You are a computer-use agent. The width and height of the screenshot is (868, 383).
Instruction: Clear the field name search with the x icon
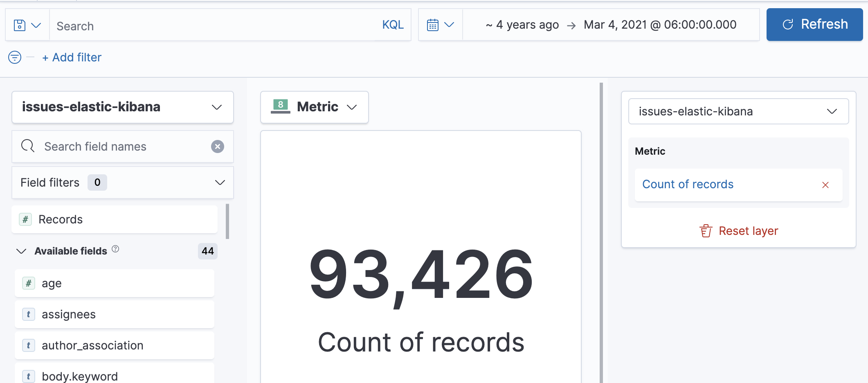(218, 146)
